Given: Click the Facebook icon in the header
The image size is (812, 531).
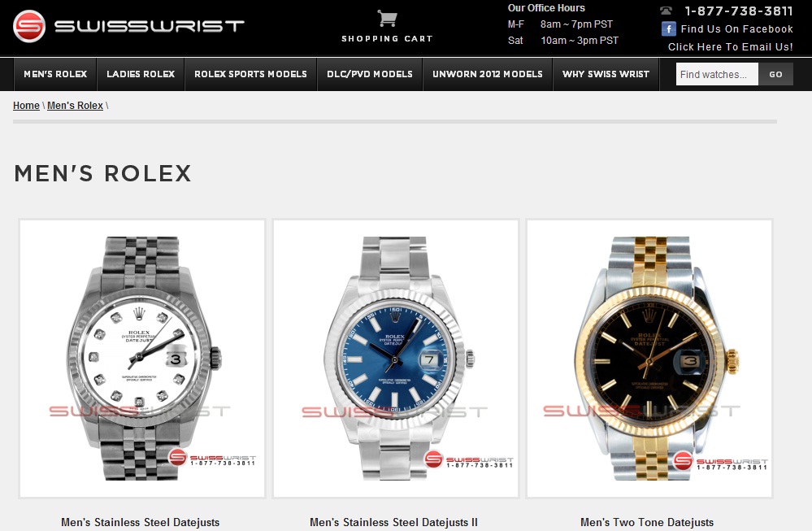Looking at the screenshot, I should [x=669, y=29].
